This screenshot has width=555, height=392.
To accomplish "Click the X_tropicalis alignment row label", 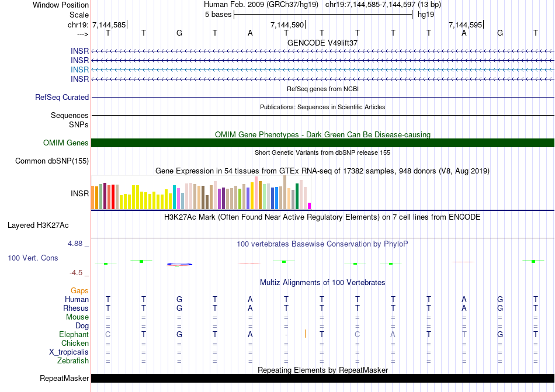I will (69, 352).
